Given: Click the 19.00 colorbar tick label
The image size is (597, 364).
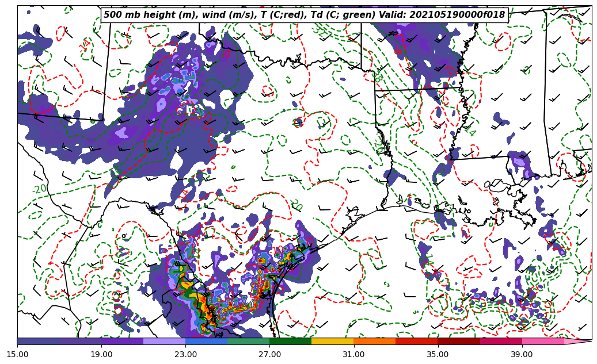Looking at the screenshot, I should (101, 354).
